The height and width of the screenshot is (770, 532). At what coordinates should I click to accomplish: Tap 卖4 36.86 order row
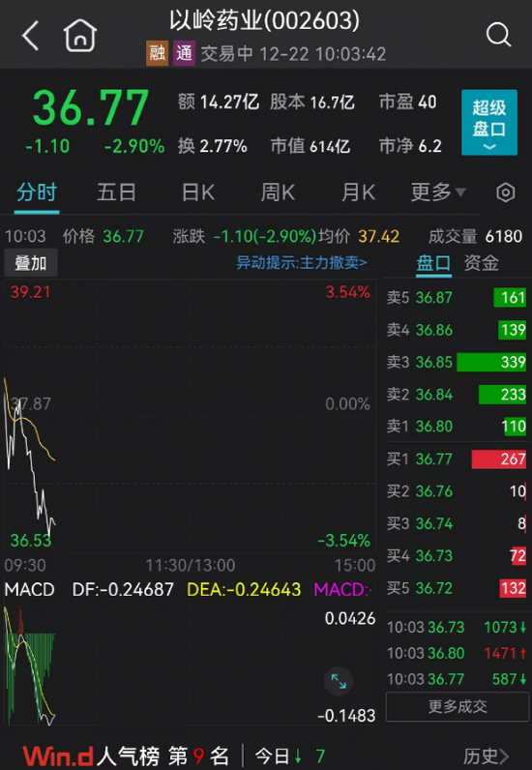457,330
